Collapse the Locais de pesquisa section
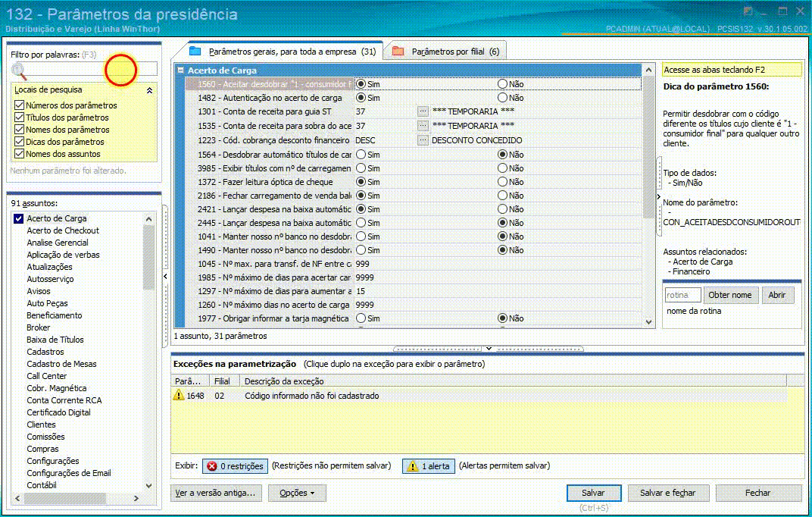Image resolution: width=812 pixels, height=517 pixels. [x=150, y=90]
